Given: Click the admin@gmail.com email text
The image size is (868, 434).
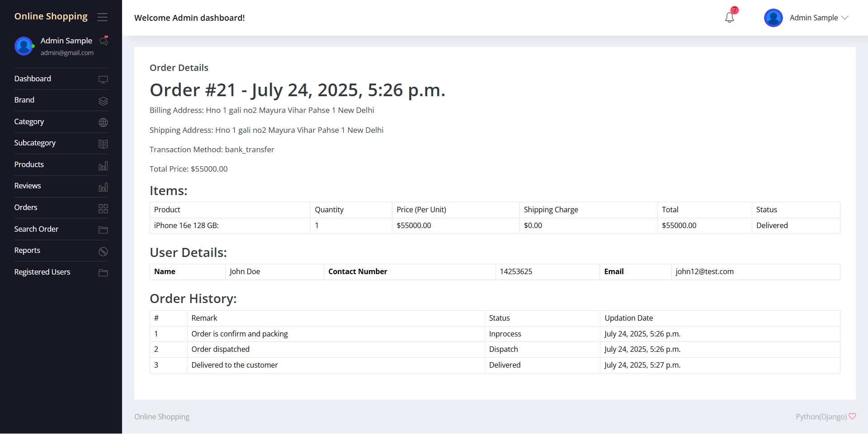Looking at the screenshot, I should pos(67,53).
